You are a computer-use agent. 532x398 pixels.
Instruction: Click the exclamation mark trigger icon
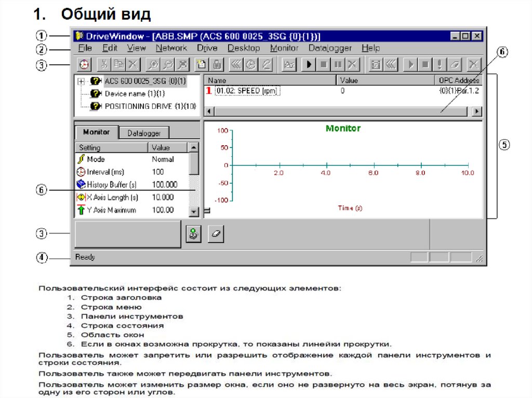[x=440, y=64]
